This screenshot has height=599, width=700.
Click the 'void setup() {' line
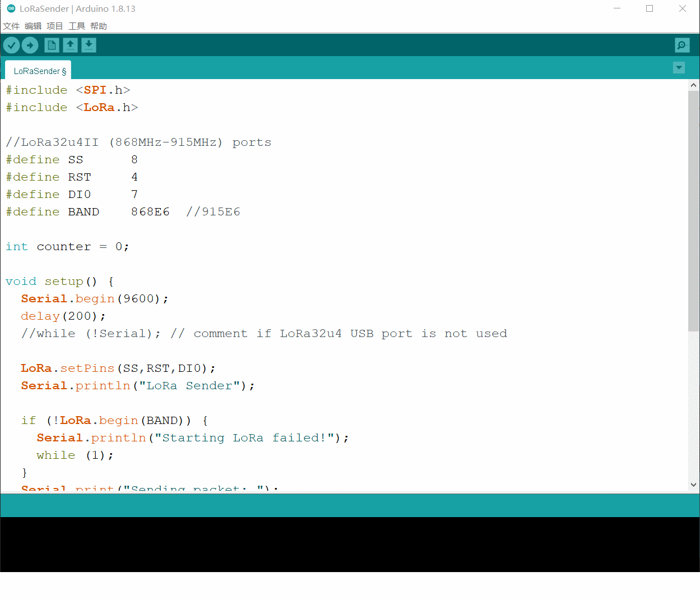pyautogui.click(x=60, y=281)
